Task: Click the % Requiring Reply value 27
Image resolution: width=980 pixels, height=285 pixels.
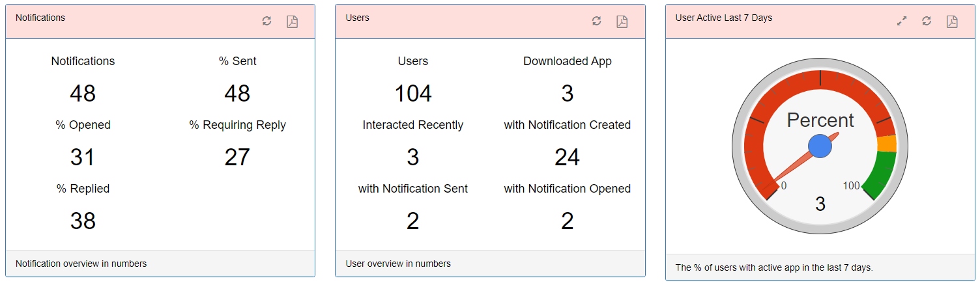Action: (x=237, y=157)
